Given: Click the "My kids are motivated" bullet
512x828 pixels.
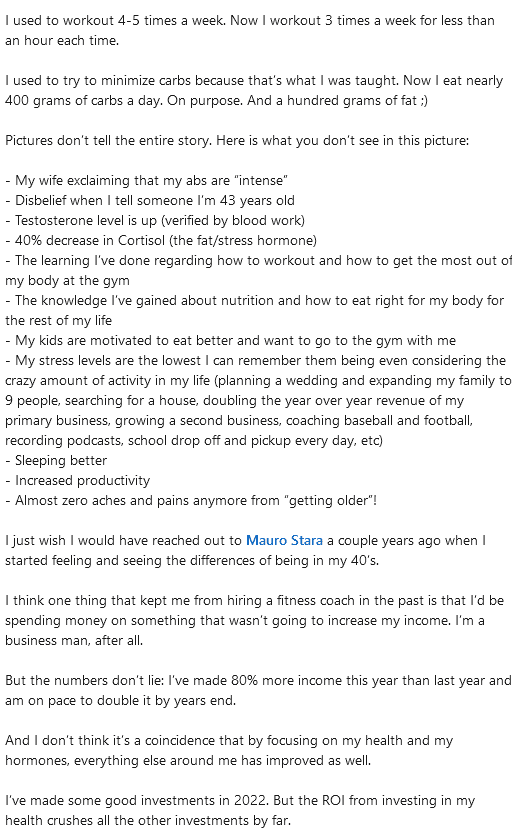Looking at the screenshot, I should (x=231, y=341).
